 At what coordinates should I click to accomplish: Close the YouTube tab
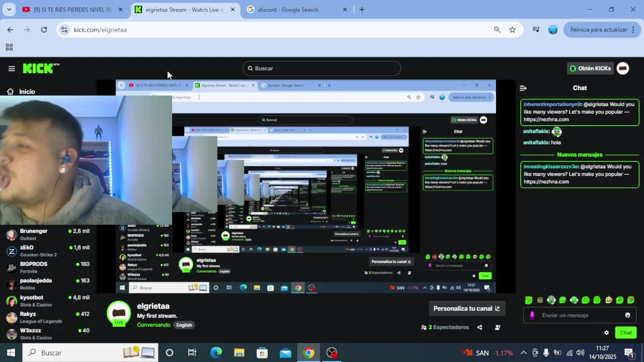coord(120,10)
